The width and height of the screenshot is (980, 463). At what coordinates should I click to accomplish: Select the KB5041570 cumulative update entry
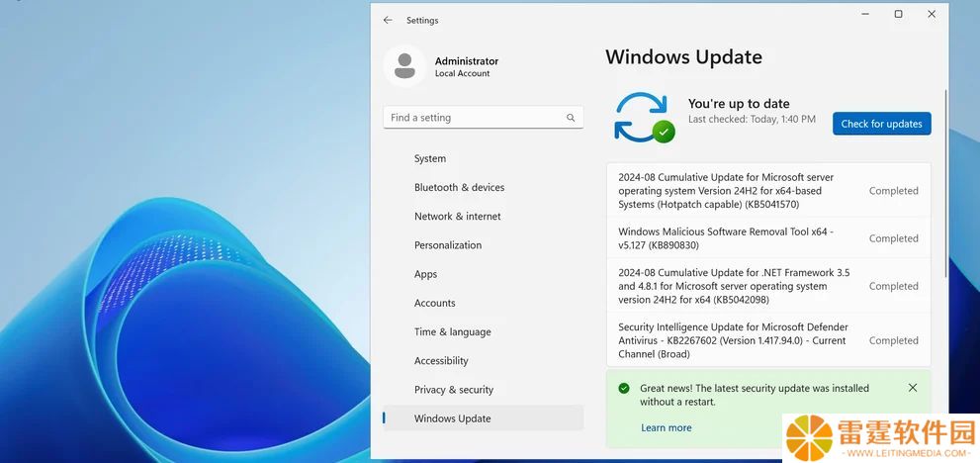[768, 191]
